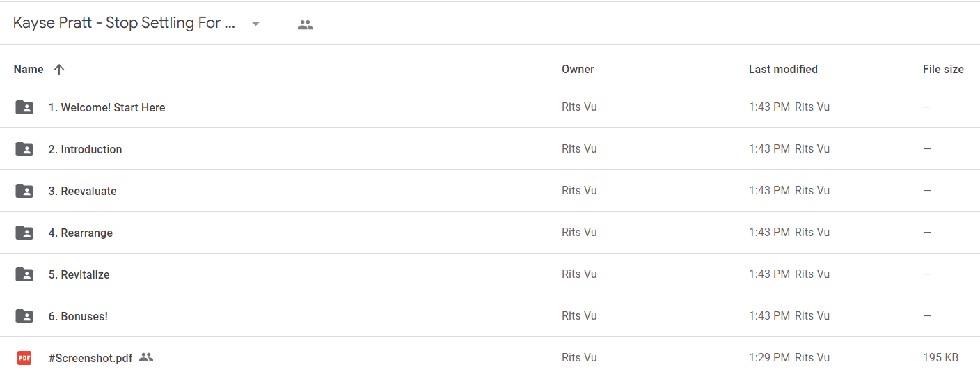
Task: Click shared indicator icon beside #Screenshot.pdf
Action: (x=145, y=357)
